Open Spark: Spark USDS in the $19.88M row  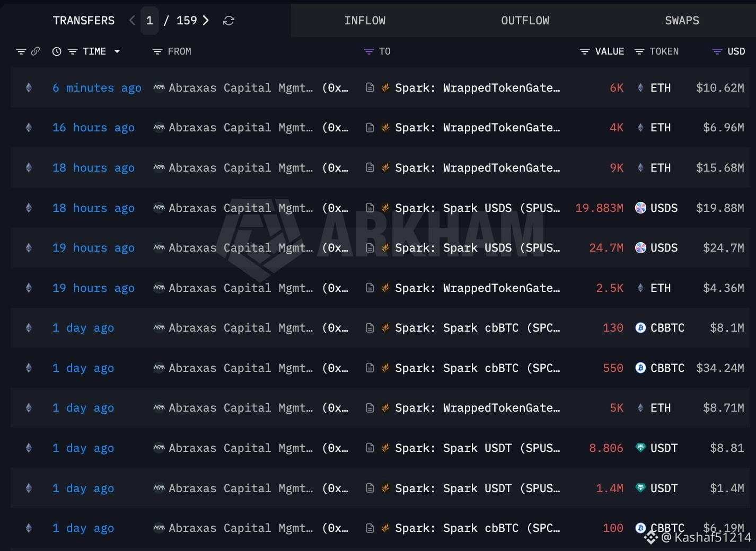tap(478, 208)
